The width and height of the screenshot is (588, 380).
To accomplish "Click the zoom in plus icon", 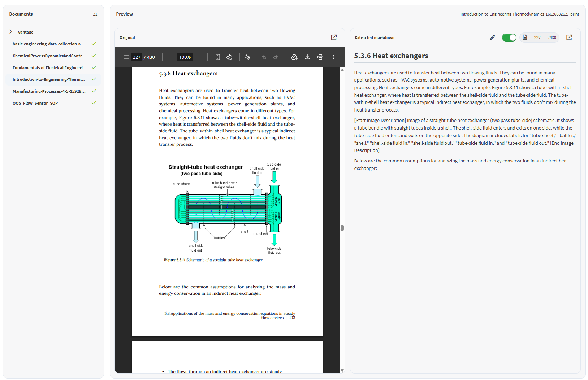I will tap(200, 57).
